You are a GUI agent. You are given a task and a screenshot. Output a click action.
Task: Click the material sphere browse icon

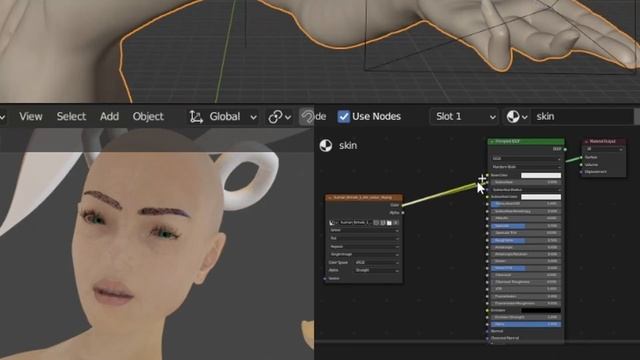(517, 117)
